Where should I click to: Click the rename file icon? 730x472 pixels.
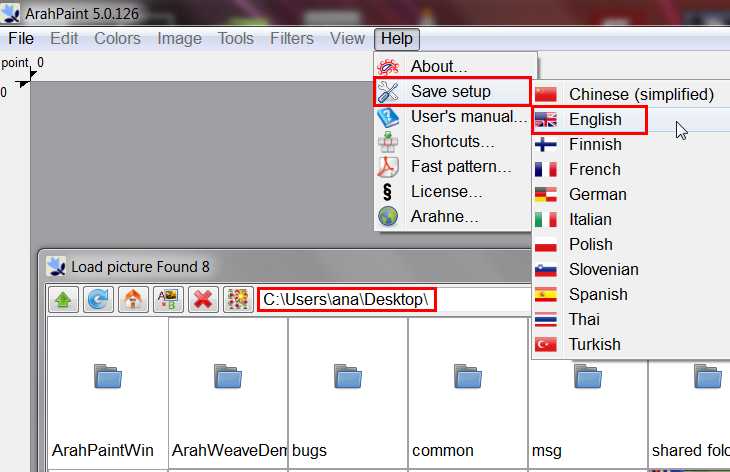[x=168, y=299]
